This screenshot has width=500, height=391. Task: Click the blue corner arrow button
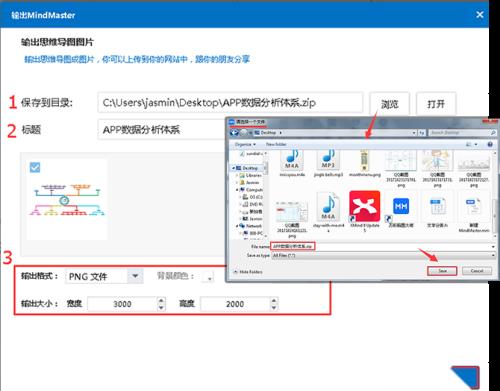coord(466,377)
